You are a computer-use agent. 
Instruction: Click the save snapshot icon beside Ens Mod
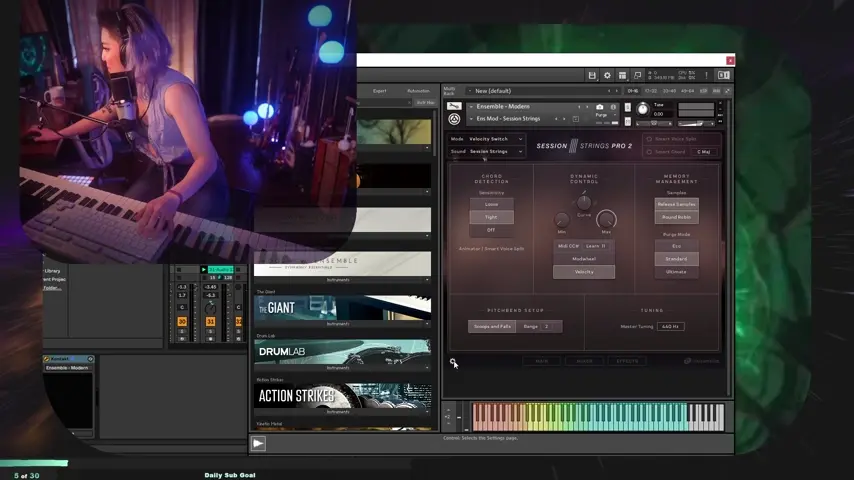pyautogui.click(x=576, y=119)
